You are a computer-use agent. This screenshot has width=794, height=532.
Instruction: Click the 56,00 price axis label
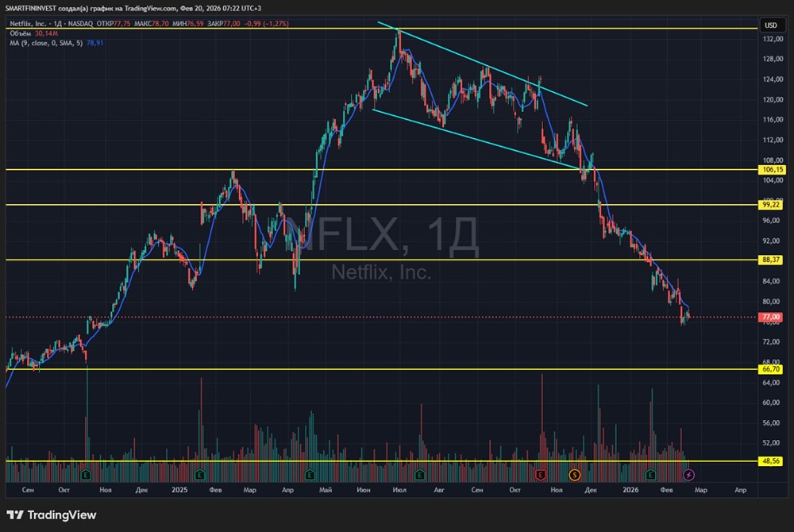tap(773, 422)
